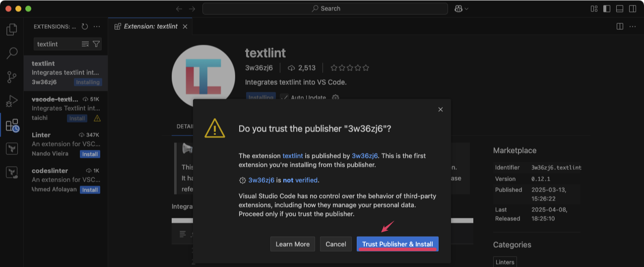This screenshot has width=644, height=267.
Task: Select the textlint extension by 3w36zj6
Action: coord(66,73)
